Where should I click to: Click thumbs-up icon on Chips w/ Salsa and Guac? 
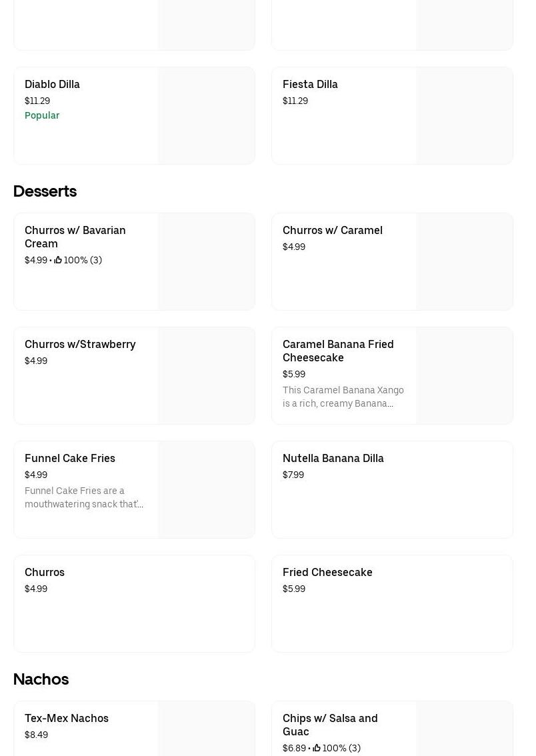(317, 748)
